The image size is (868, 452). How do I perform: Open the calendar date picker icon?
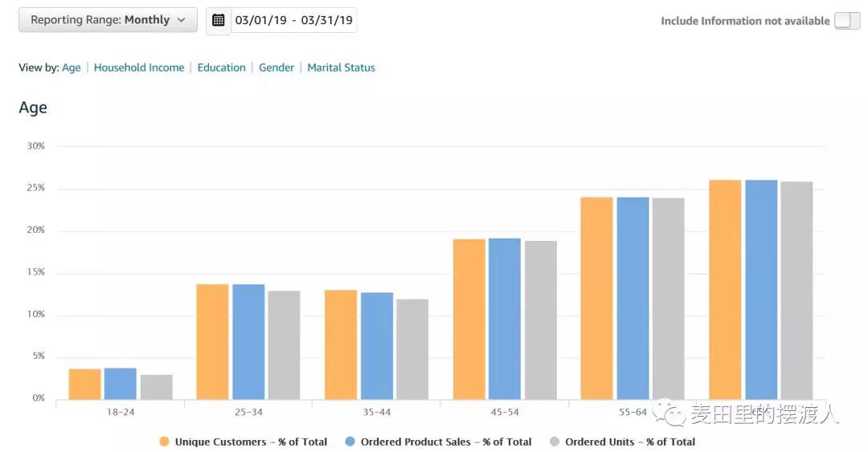coord(219,20)
